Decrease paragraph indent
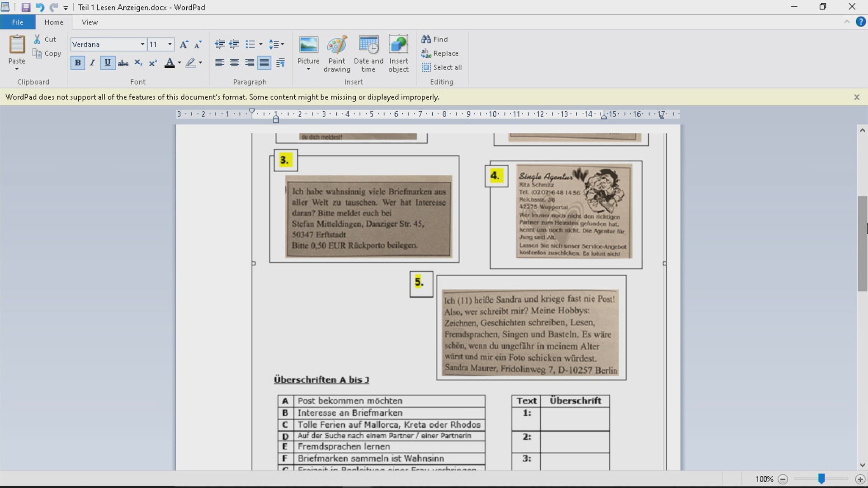868x488 pixels. pos(220,44)
